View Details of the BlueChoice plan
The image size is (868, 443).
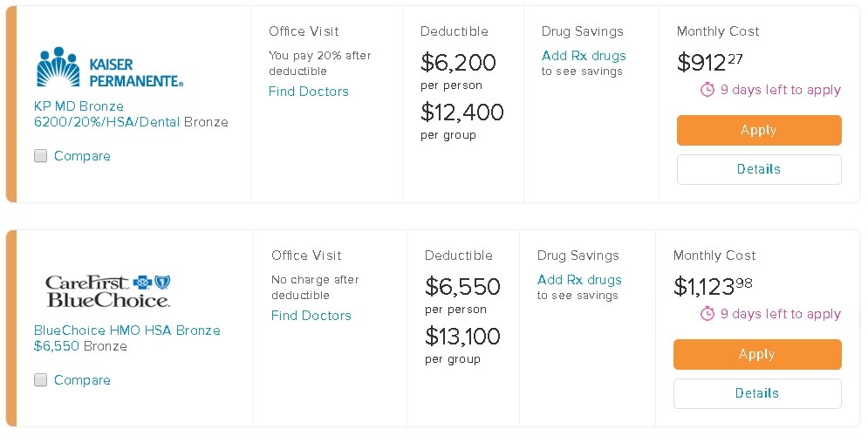click(756, 393)
